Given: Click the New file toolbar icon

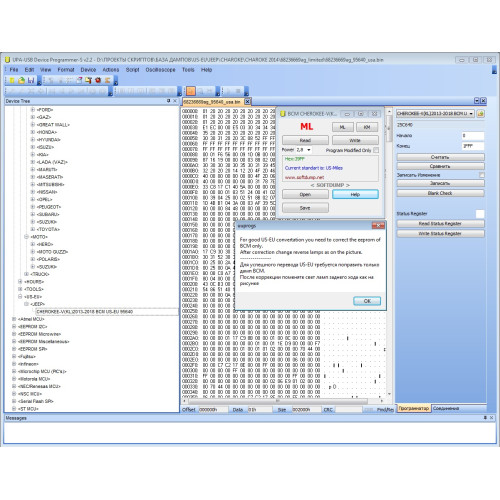Looking at the screenshot, I should [12, 80].
